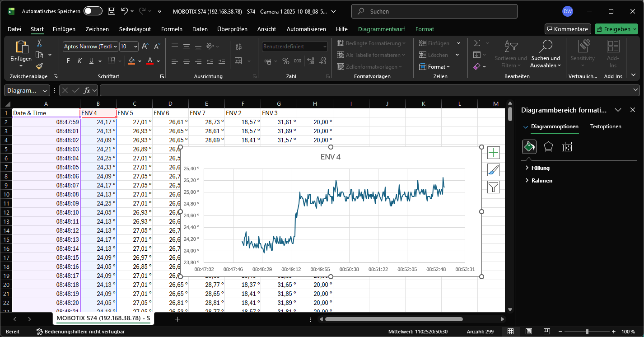Toggle bold formatting (F)
Image resolution: width=644 pixels, height=337 pixels.
[68, 61]
